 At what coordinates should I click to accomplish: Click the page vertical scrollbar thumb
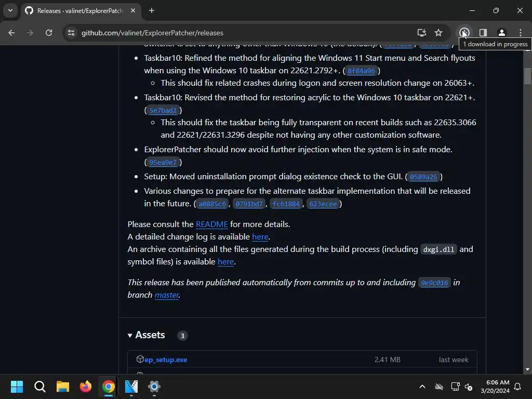(x=527, y=76)
